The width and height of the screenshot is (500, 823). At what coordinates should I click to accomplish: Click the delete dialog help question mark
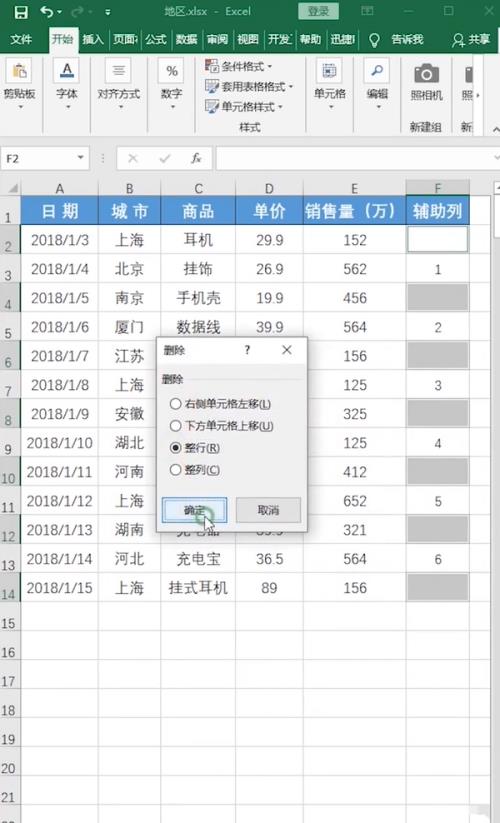coord(247,350)
